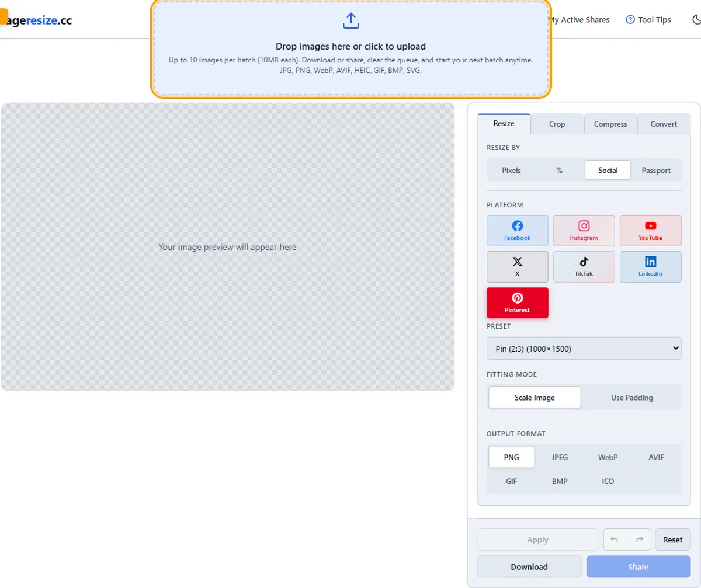Switch to the Crop tab
The width and height of the screenshot is (701, 588).
(x=557, y=124)
